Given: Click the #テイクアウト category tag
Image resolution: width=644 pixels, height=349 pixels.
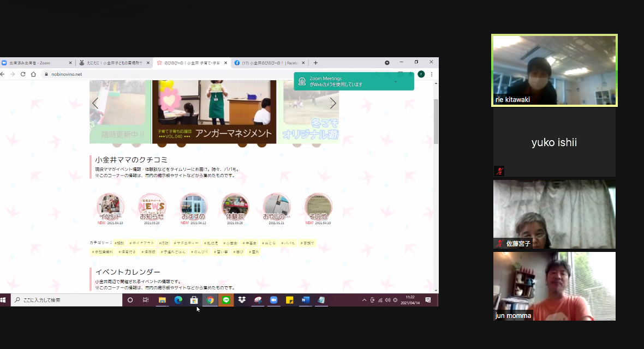Looking at the screenshot, I should tap(141, 243).
